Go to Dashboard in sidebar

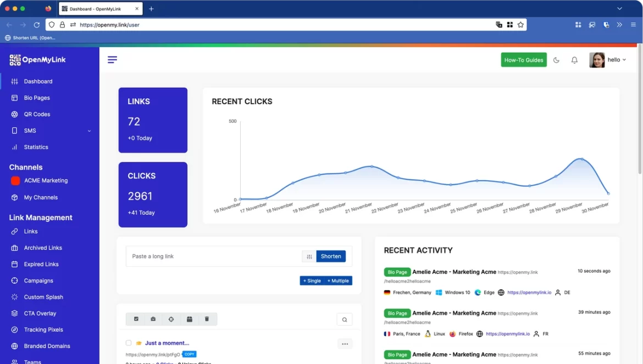38,81
